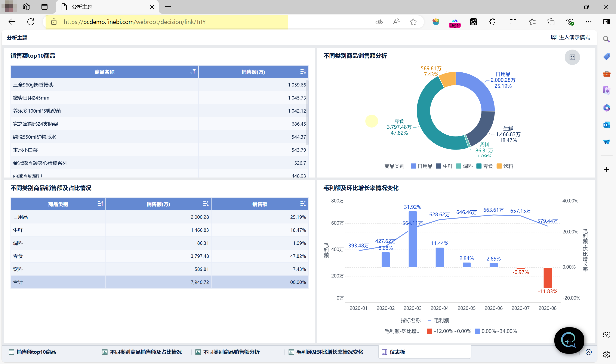
Task: Toggle split screen view icon
Action: click(x=513, y=22)
